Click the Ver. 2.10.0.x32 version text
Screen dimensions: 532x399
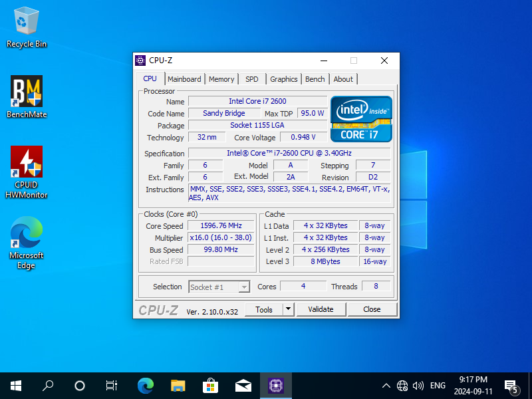coord(212,312)
